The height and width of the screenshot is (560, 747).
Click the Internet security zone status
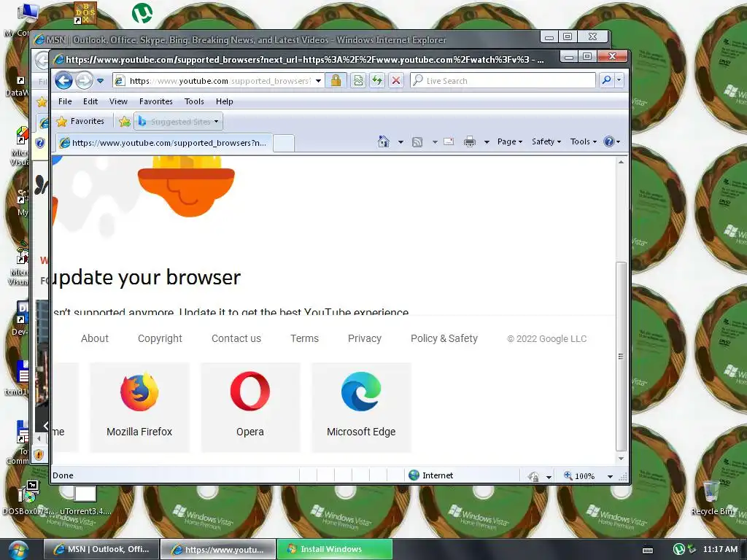tap(431, 475)
